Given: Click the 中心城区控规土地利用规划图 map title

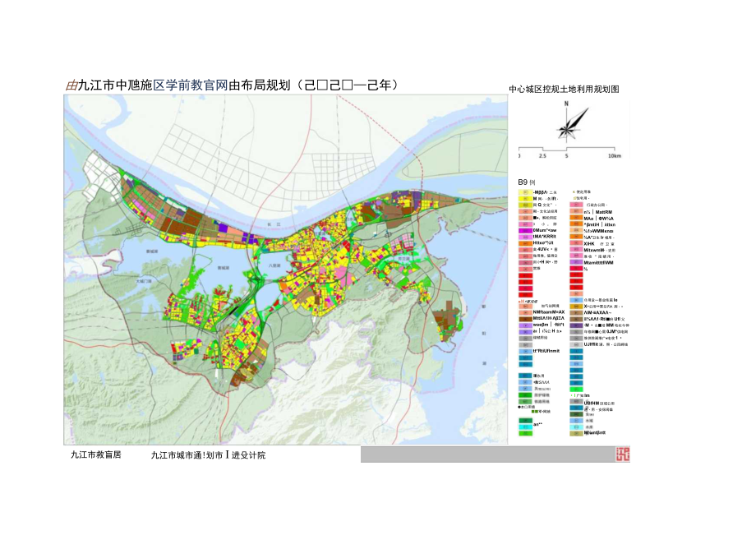Looking at the screenshot, I should coord(565,88).
